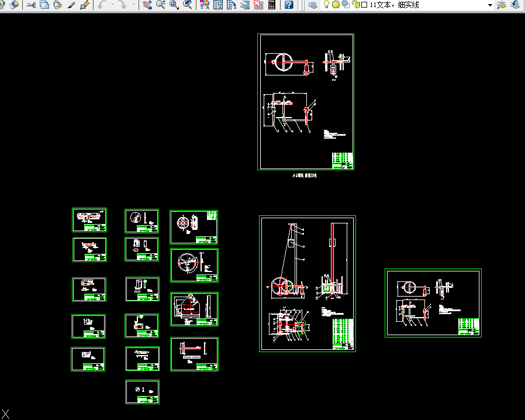Click the Block Editor lightning icon
Screen dimensions: 525x420
[85, 5]
